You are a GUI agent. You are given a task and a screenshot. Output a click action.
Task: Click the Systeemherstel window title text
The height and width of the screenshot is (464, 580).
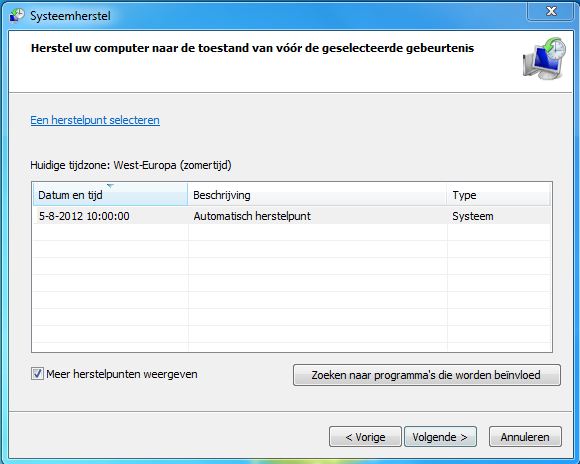pyautogui.click(x=70, y=16)
